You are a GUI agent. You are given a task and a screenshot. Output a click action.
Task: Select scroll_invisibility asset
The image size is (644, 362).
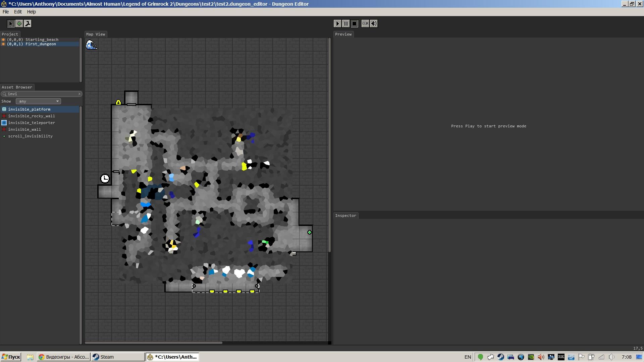point(40,136)
